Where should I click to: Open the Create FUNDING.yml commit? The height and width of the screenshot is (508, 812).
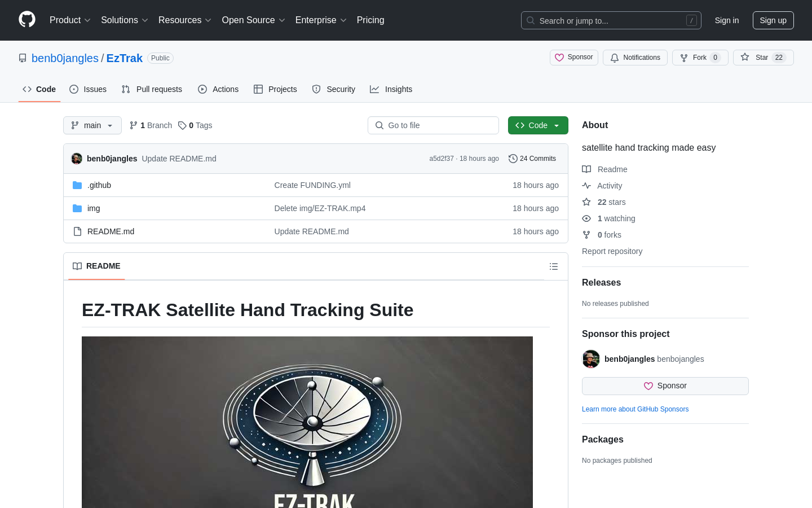tap(312, 185)
